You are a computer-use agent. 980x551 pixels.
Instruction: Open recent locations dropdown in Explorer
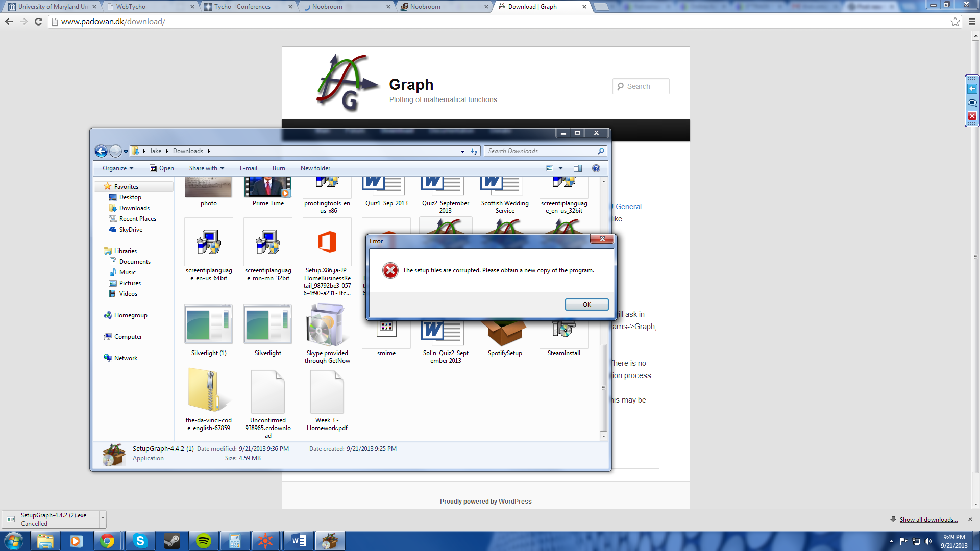[126, 152]
